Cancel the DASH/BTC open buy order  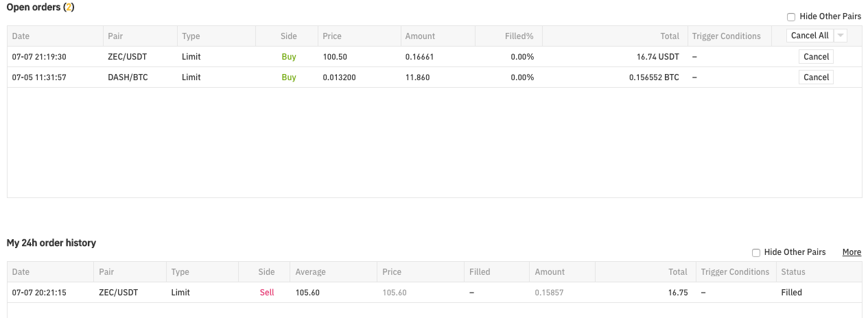pos(816,77)
